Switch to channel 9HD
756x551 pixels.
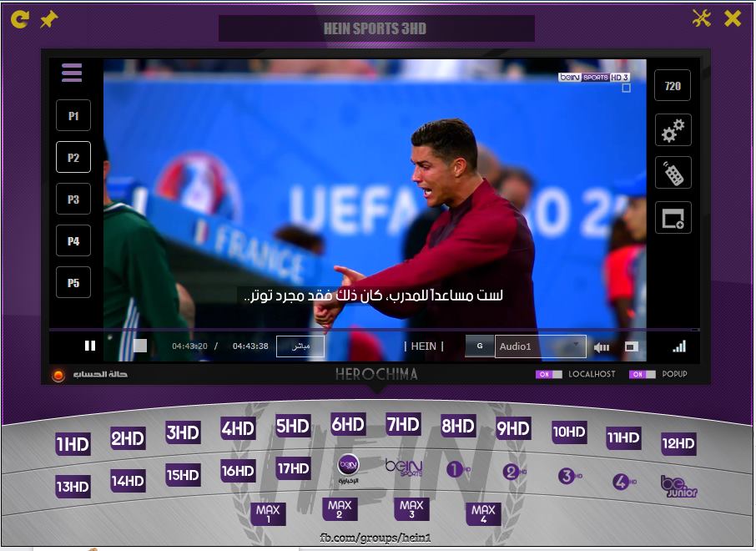coord(513,428)
